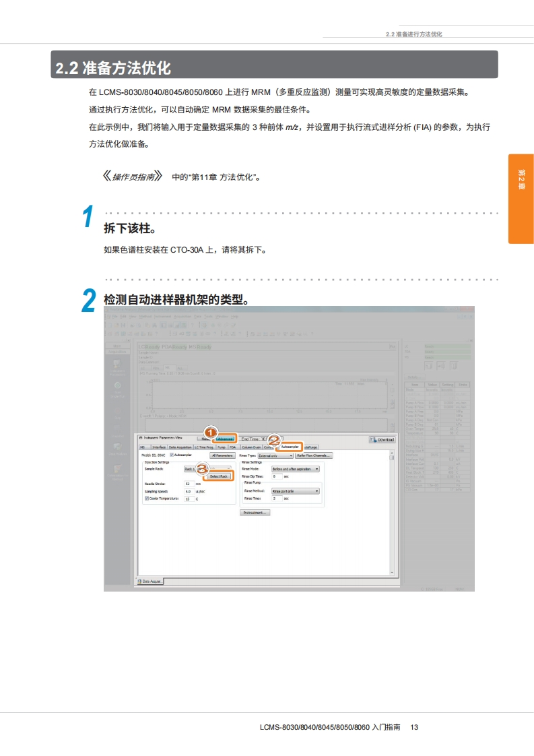The width and height of the screenshot is (534, 756).
Task: Click the Download button
Action: [382, 439]
